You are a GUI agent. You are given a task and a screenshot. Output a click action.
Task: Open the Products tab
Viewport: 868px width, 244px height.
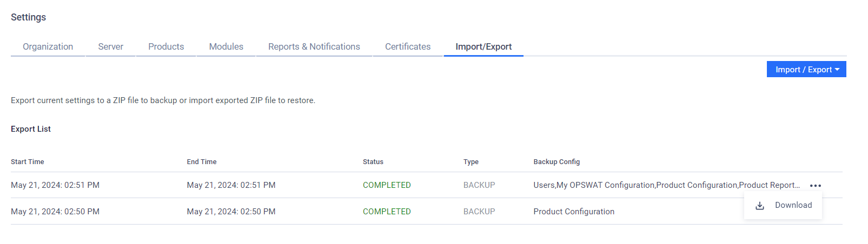[x=166, y=46]
